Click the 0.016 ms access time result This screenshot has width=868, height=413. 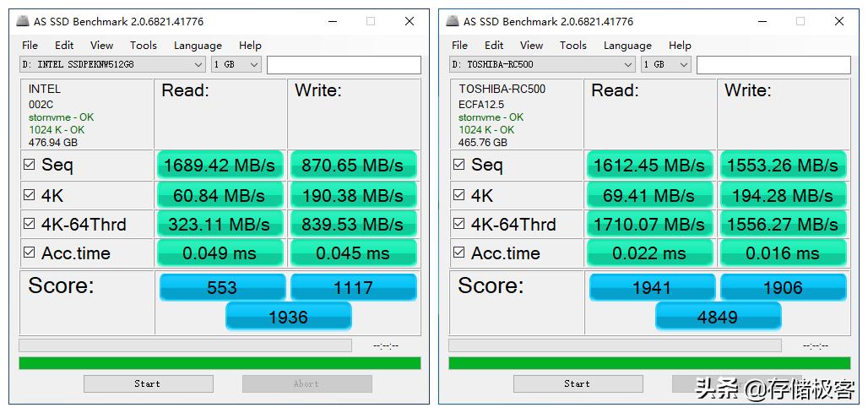tap(783, 253)
